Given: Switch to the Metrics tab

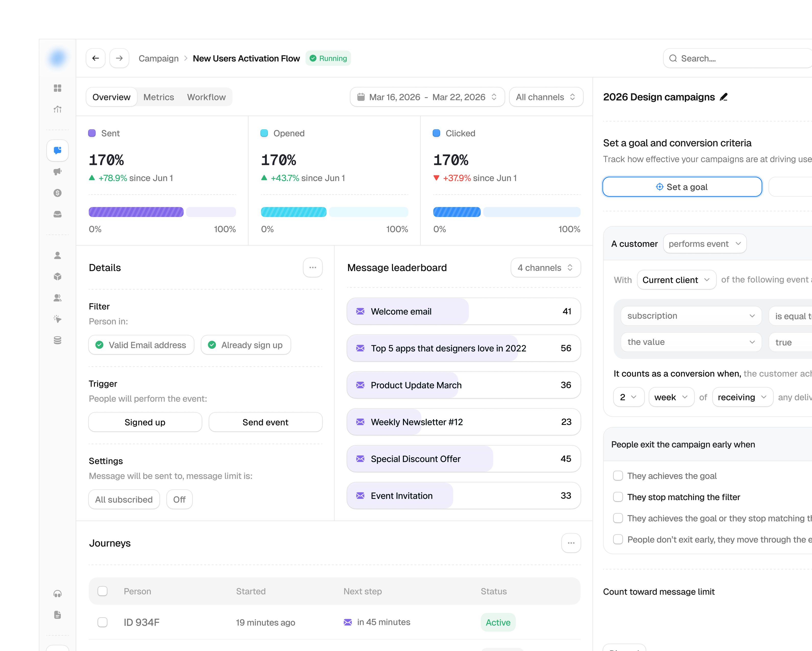Looking at the screenshot, I should pyautogui.click(x=159, y=97).
